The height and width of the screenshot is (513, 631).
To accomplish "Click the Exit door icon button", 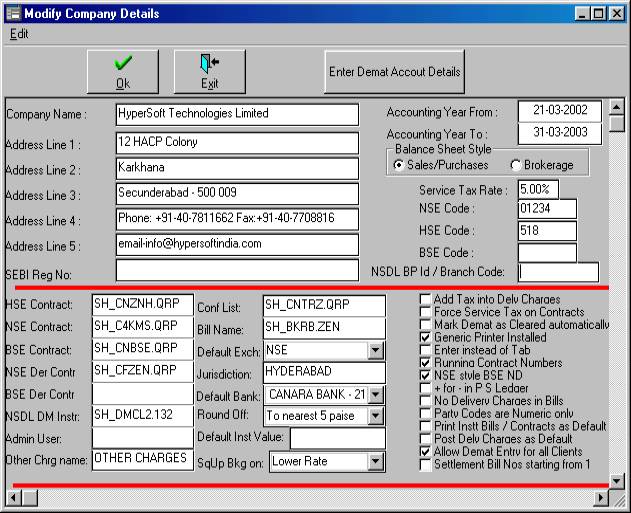I will coord(209,70).
